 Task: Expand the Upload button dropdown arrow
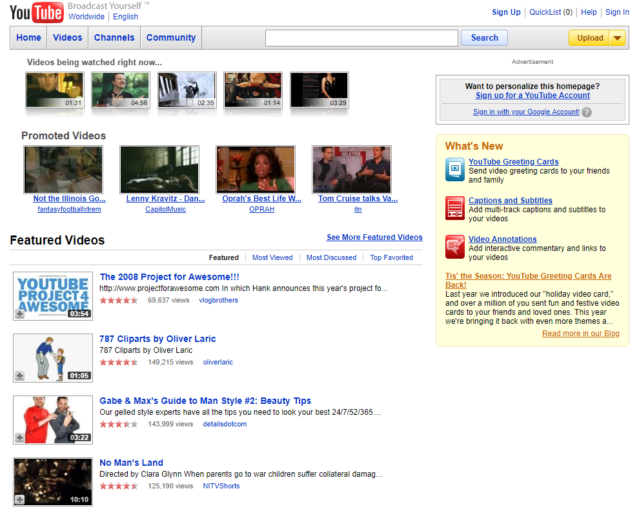point(617,38)
